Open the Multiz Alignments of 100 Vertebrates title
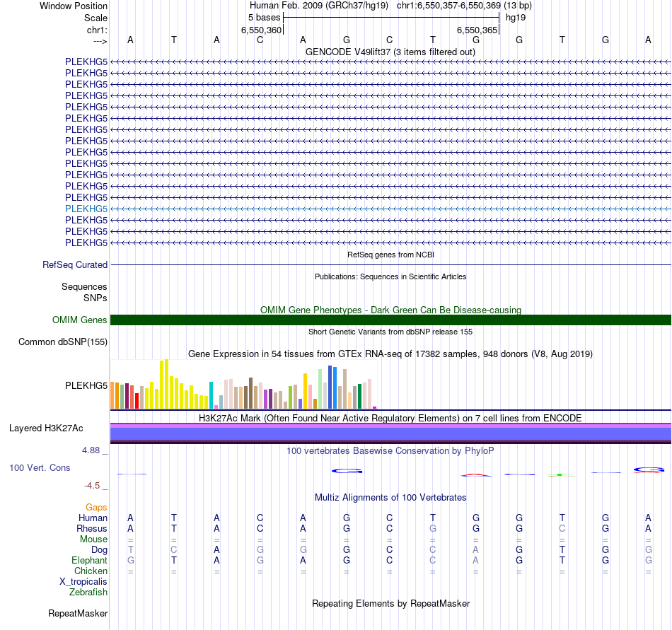The image size is (672, 630). pos(390,497)
